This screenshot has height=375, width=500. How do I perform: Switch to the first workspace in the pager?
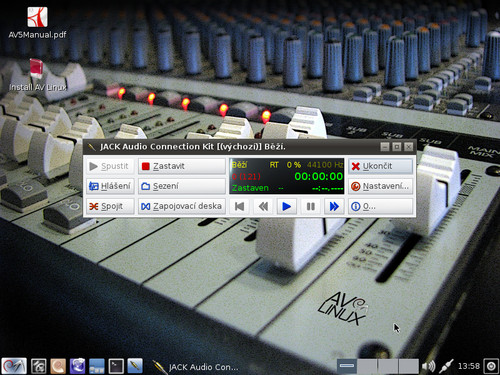tap(347, 366)
